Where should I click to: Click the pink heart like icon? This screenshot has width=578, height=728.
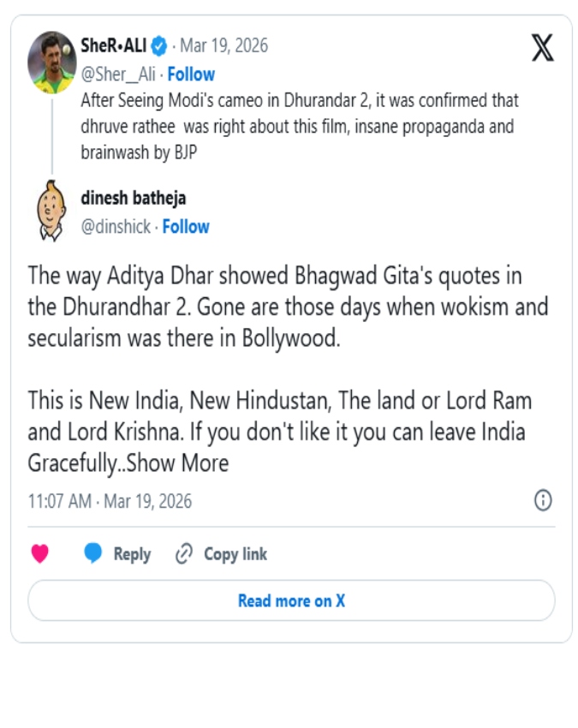click(x=39, y=554)
